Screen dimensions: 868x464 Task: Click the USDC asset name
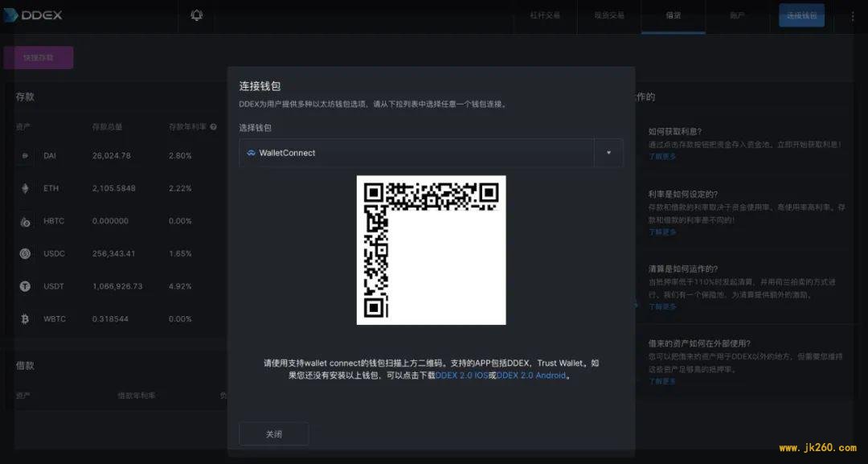tap(55, 253)
